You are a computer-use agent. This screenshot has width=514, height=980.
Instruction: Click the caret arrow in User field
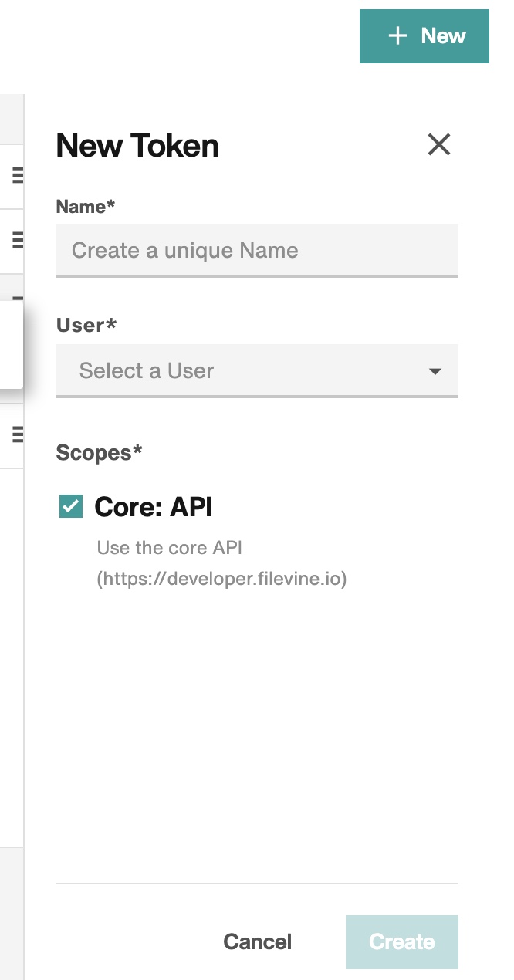tap(435, 371)
